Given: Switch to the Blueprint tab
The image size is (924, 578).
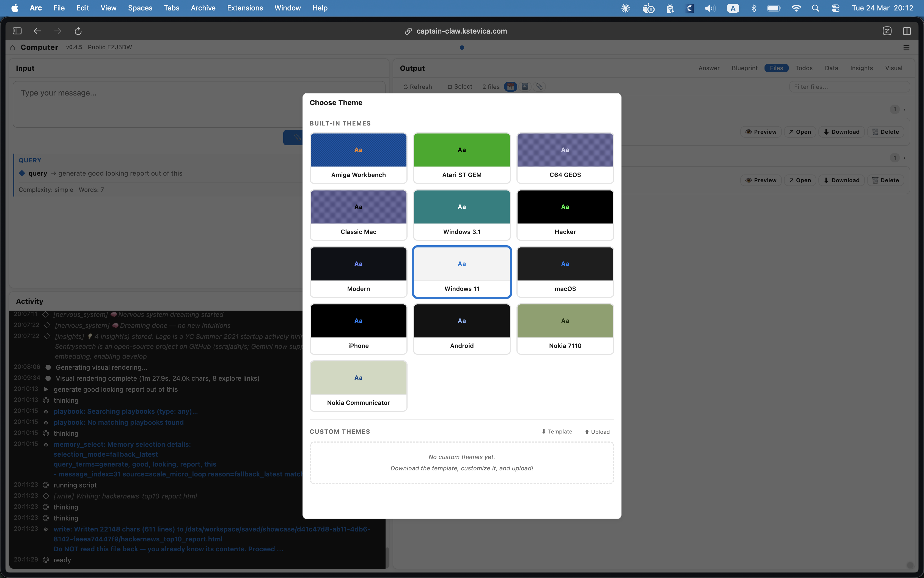Looking at the screenshot, I should (744, 68).
